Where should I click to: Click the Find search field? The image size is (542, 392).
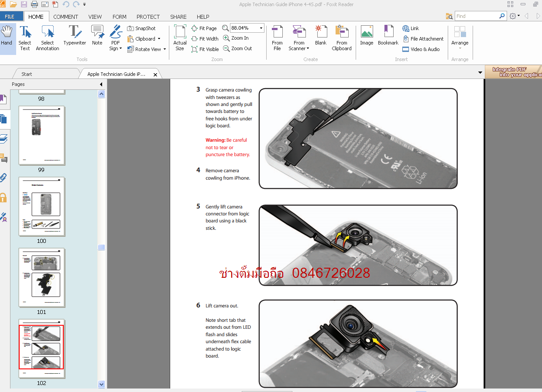[x=476, y=16]
